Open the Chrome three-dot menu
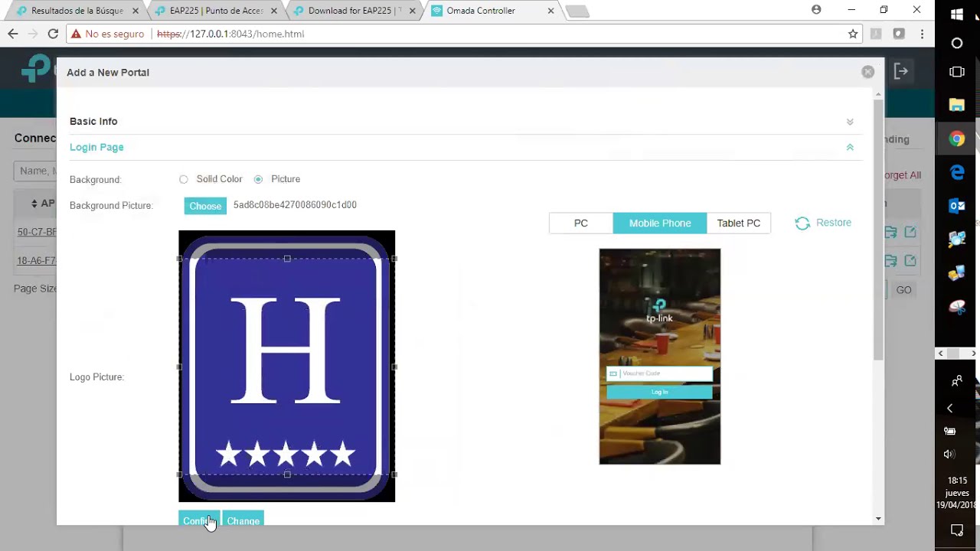This screenshot has width=980, height=551. (922, 34)
